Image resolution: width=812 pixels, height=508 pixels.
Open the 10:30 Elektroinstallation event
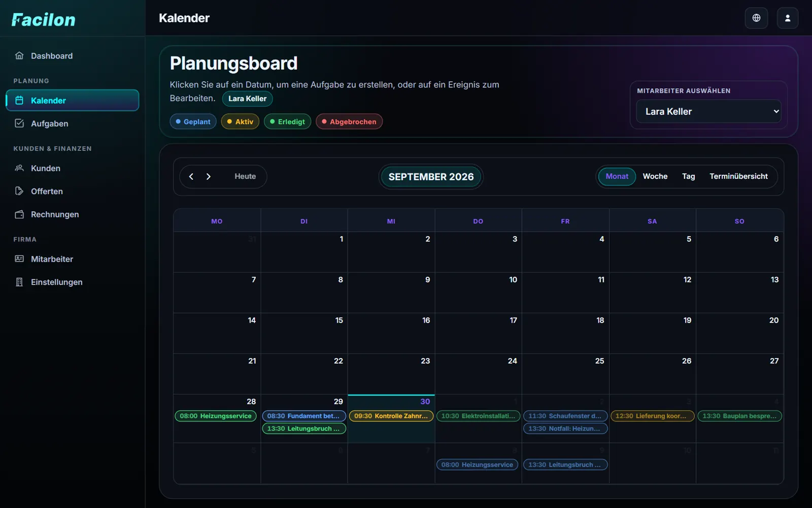478,416
